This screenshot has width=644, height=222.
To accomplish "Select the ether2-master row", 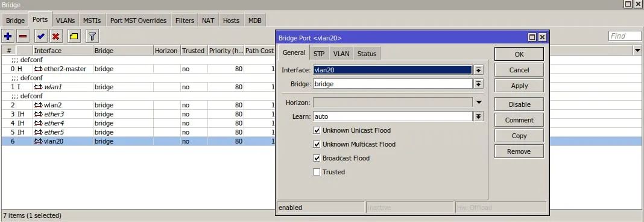I will (139, 69).
